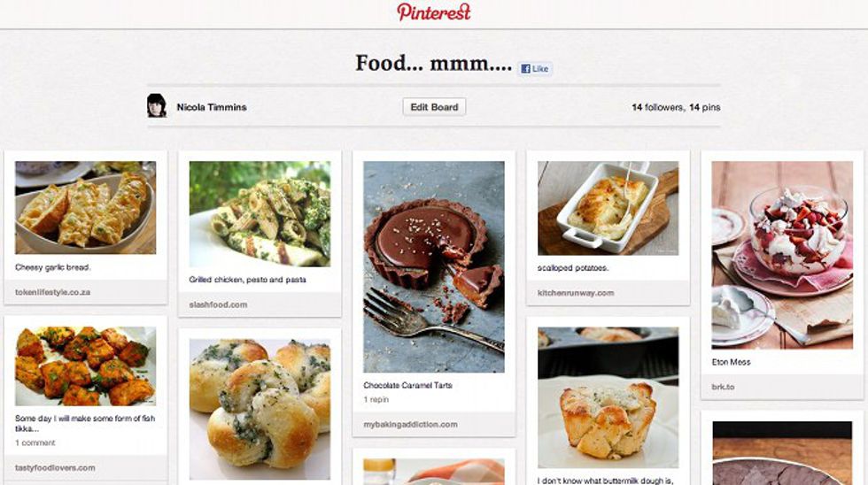
Task: Visit tastyfoodlovers.com source link
Action: (55, 467)
